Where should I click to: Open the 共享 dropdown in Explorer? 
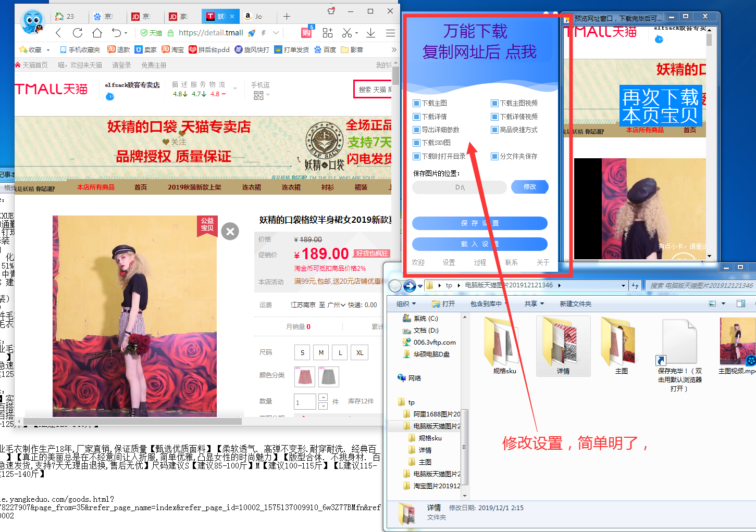(534, 303)
